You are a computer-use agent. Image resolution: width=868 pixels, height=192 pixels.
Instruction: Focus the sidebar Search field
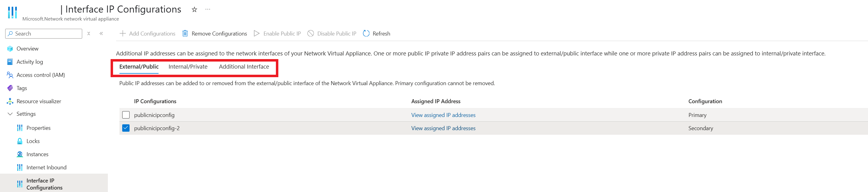point(44,33)
